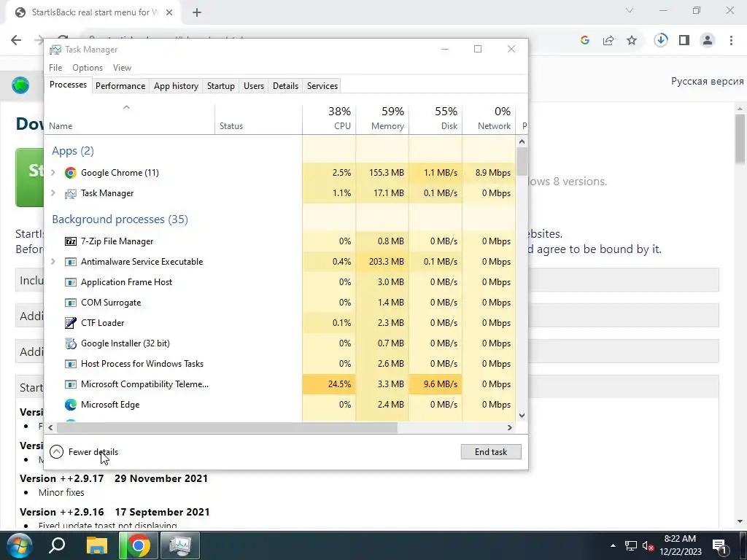Switch to the Users tab
Viewport: 747px width, 560px height.
click(253, 86)
